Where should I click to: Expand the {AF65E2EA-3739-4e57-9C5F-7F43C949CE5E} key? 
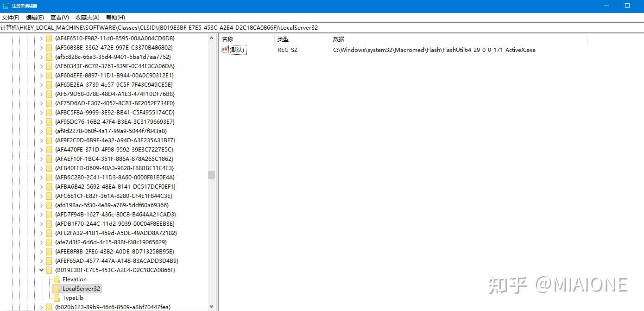pyautogui.click(x=41, y=84)
